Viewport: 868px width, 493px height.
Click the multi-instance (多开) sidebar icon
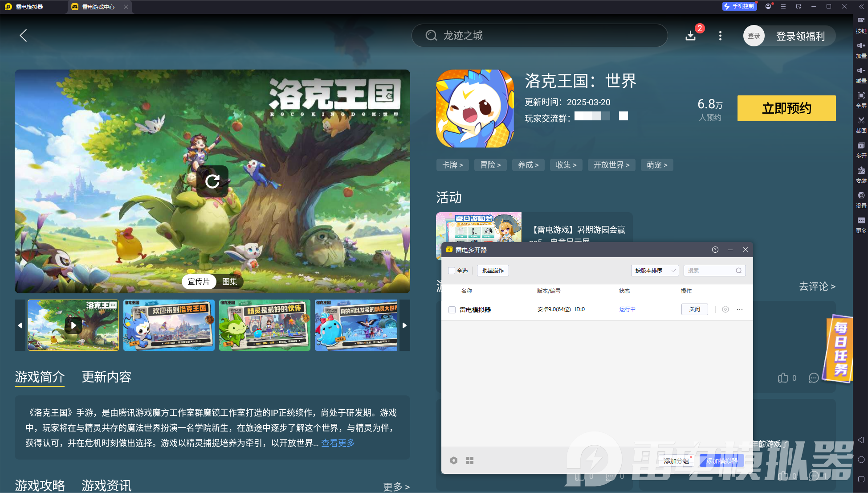tap(861, 146)
